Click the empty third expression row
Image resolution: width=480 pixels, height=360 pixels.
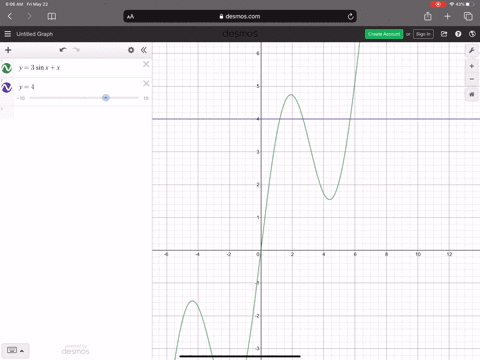(x=76, y=113)
